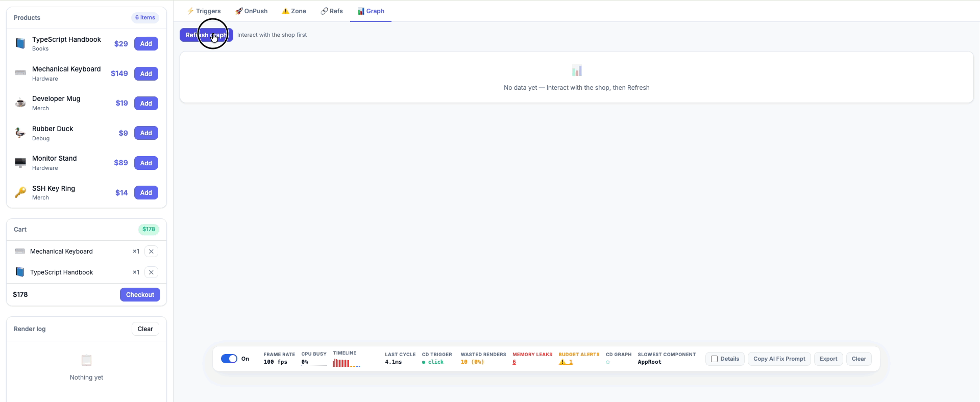The width and height of the screenshot is (980, 402).
Task: Click the wasted renders value '10 (0%)'
Action: pos(472,362)
